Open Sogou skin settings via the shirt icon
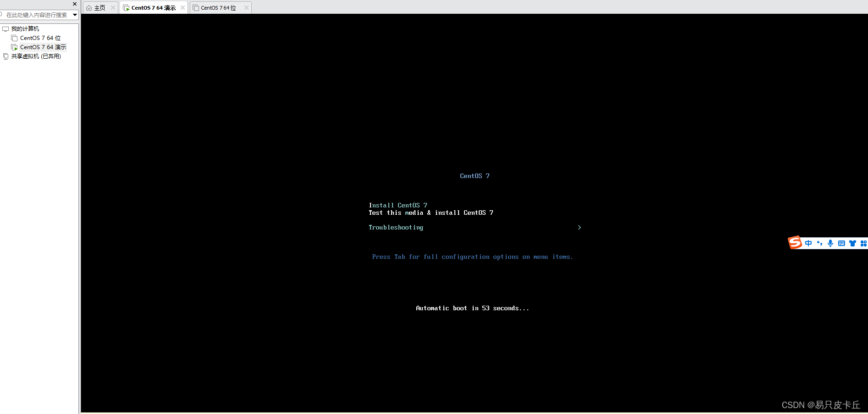Image resolution: width=868 pixels, height=414 pixels. [x=852, y=243]
